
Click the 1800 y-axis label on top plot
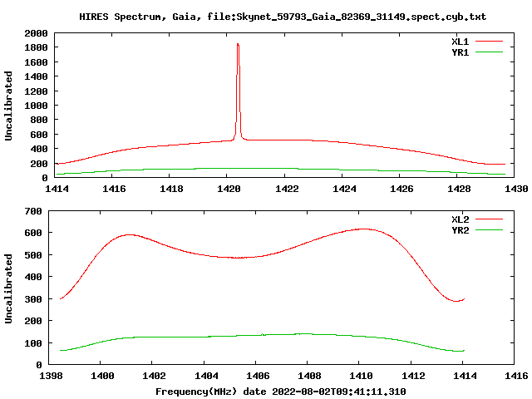(36, 47)
